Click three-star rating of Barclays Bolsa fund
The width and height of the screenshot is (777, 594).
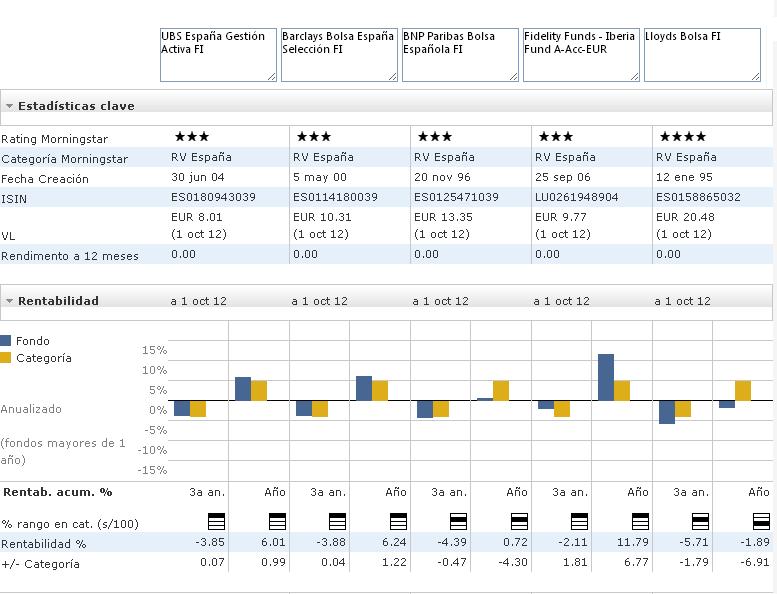point(313,137)
